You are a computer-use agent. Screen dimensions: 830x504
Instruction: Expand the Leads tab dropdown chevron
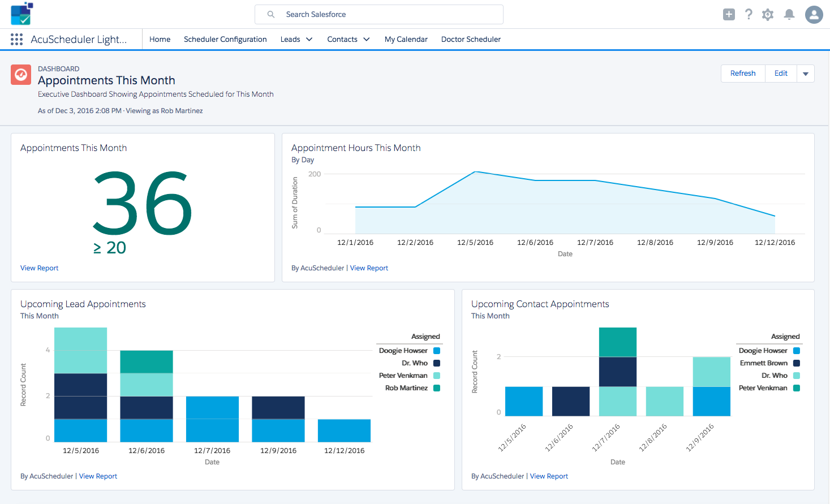[309, 40]
